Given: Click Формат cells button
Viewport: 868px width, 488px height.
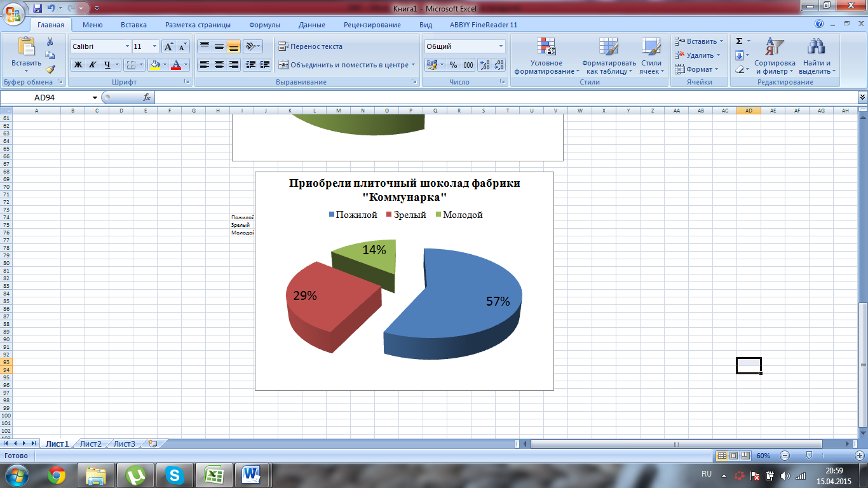Looking at the screenshot, I should pos(696,69).
